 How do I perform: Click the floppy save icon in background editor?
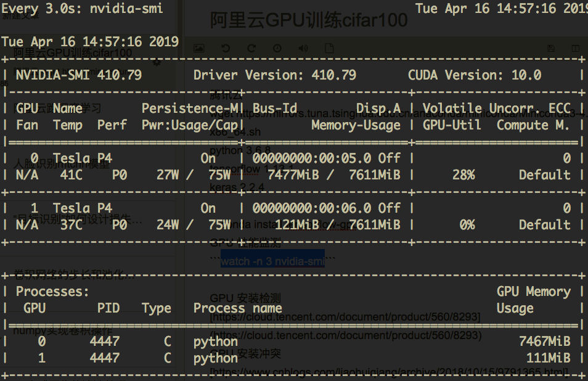pyautogui.click(x=551, y=48)
